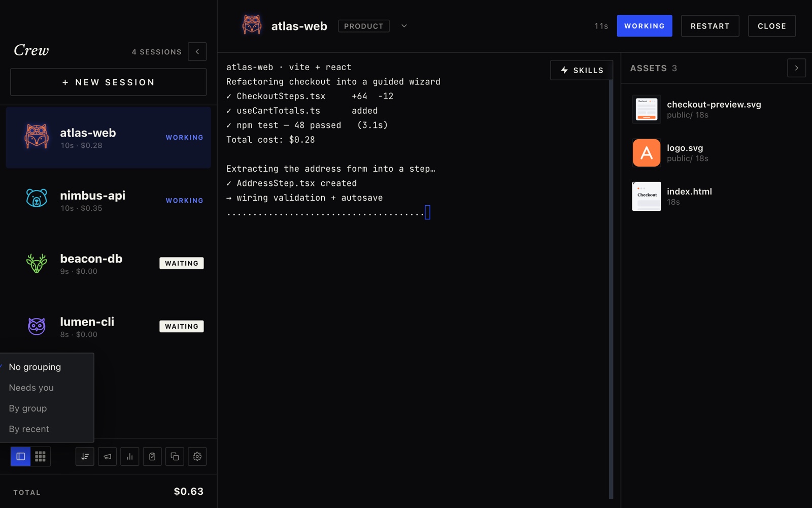Click the 'Total cost: $0.28' terminal line
The width and height of the screenshot is (812, 508).
click(x=270, y=140)
